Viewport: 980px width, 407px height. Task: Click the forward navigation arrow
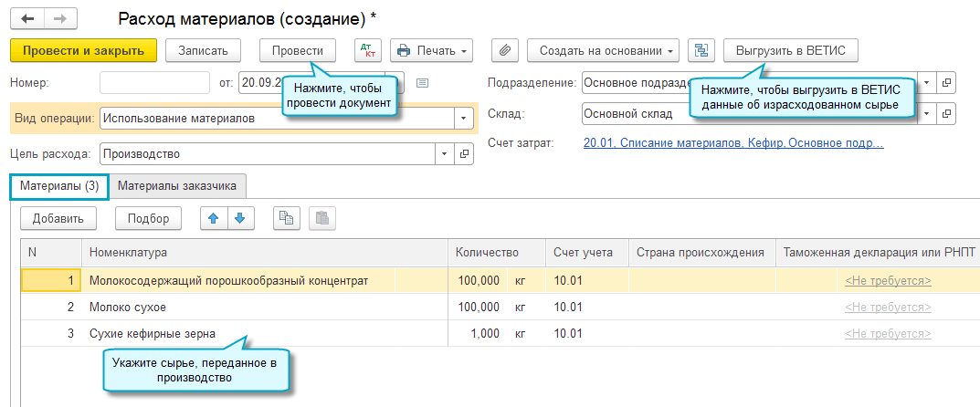[60, 18]
